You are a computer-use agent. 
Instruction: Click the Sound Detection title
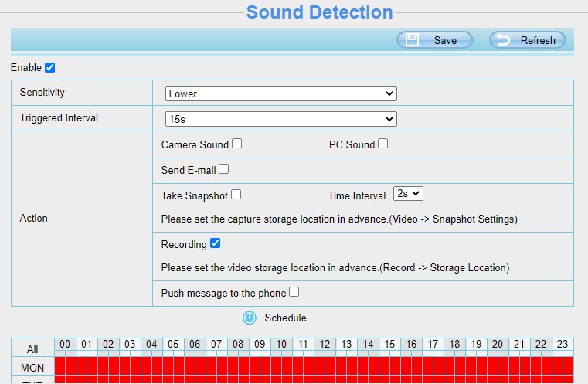[x=320, y=12]
